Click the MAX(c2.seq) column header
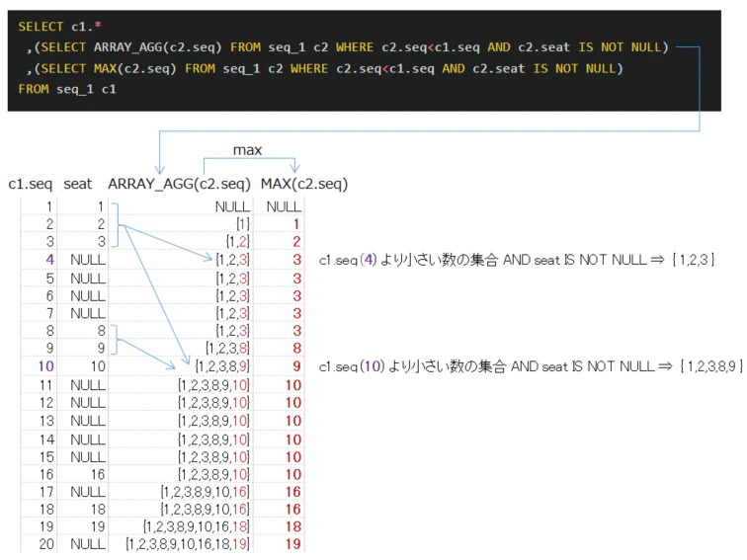 [x=304, y=184]
